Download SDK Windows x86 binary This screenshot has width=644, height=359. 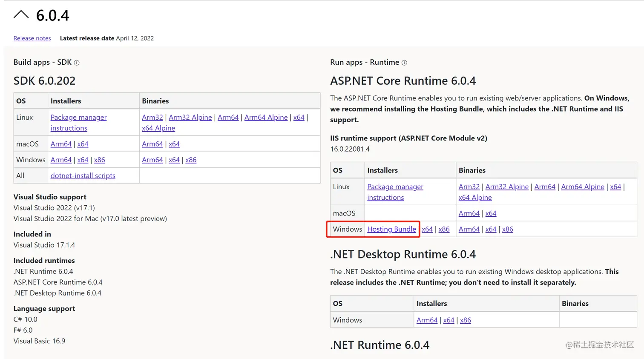pos(191,160)
